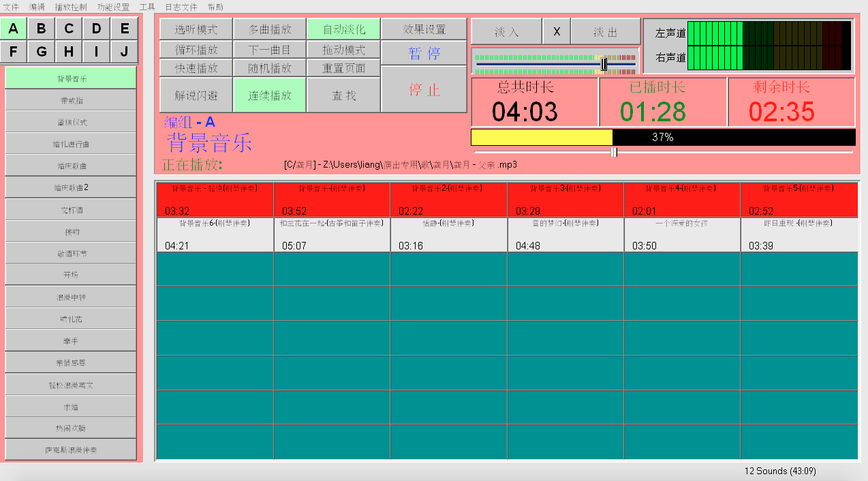This screenshot has width=868, height=481.
Task: Select sound group H
Action: (x=69, y=52)
